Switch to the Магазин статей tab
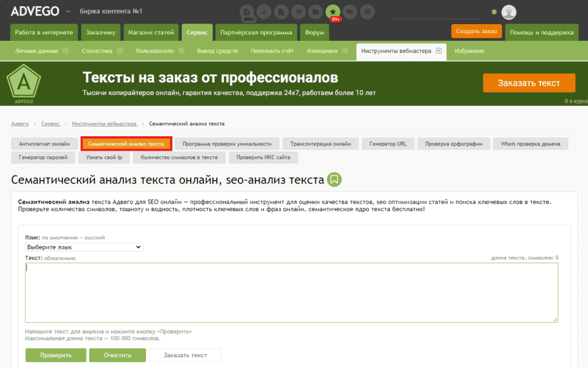 tap(150, 33)
